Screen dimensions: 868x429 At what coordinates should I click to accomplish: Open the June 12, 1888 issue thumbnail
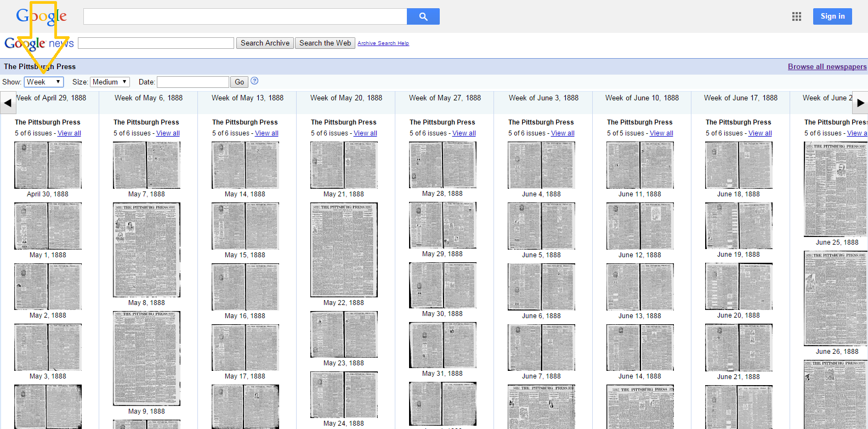click(x=640, y=226)
